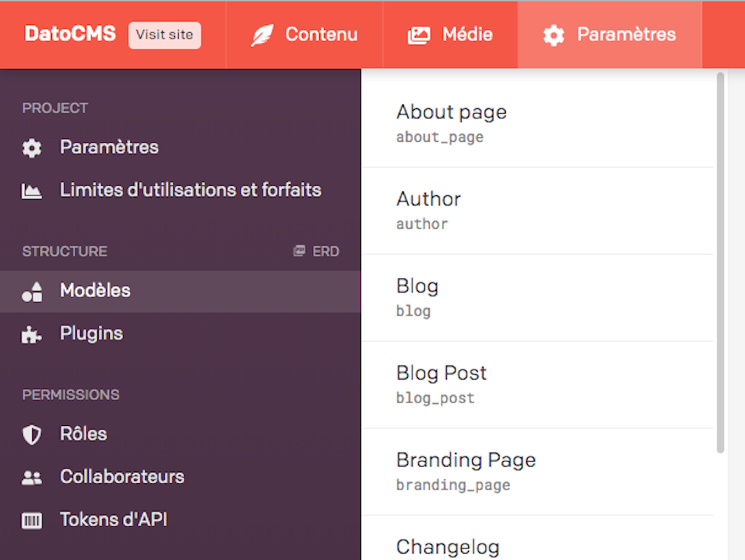
Task: Select the shapes icon next to Modèles
Action: pos(31,290)
